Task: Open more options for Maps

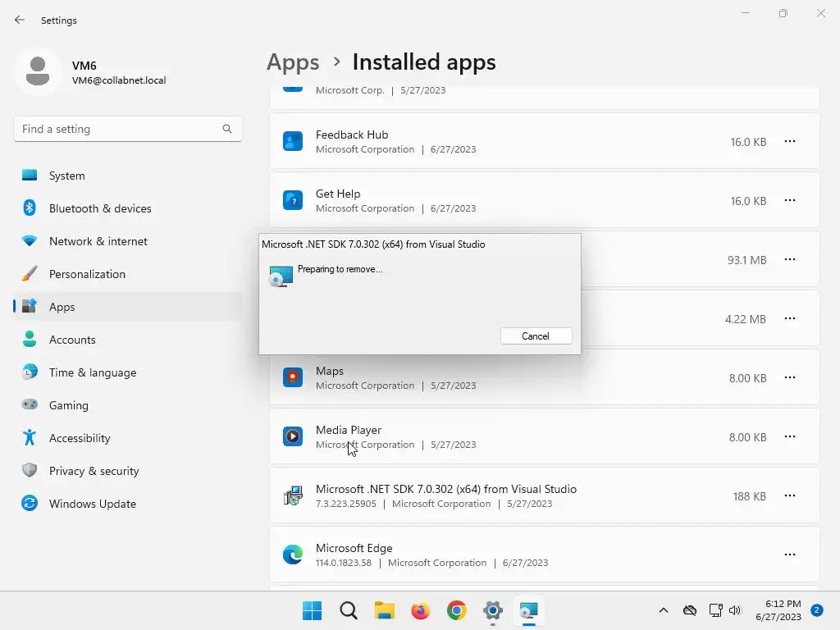Action: [x=790, y=377]
